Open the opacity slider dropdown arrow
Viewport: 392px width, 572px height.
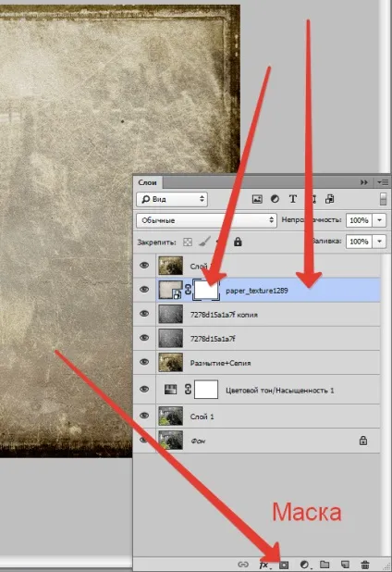(x=379, y=220)
